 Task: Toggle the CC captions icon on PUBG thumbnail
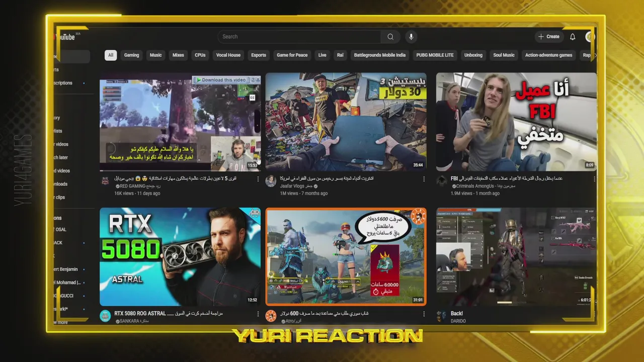click(x=252, y=98)
